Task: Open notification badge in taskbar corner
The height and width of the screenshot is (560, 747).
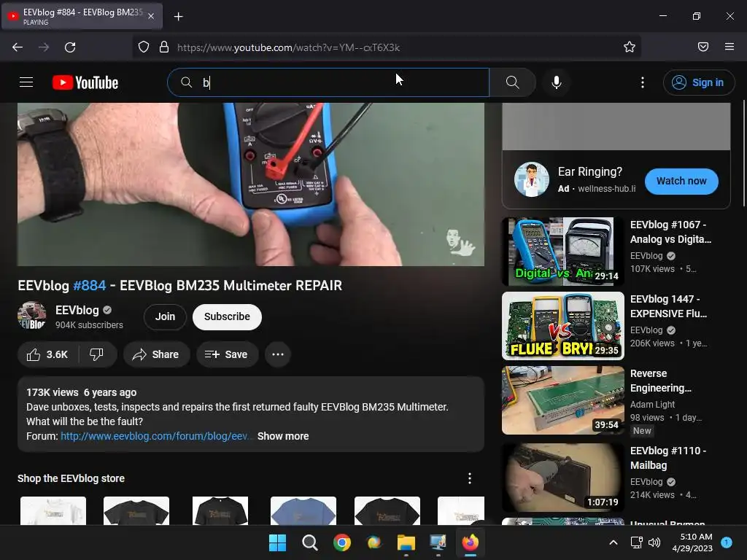Action: tap(727, 542)
